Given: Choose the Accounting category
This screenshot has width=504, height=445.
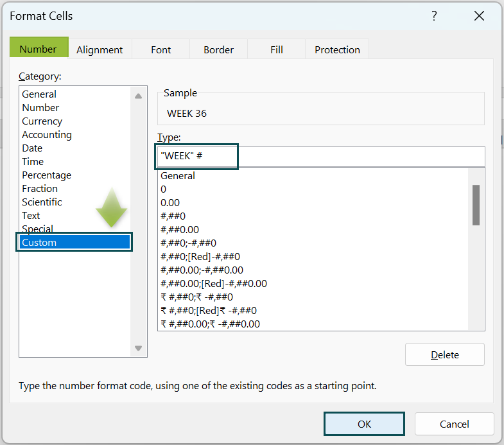Looking at the screenshot, I should tap(75, 135).
